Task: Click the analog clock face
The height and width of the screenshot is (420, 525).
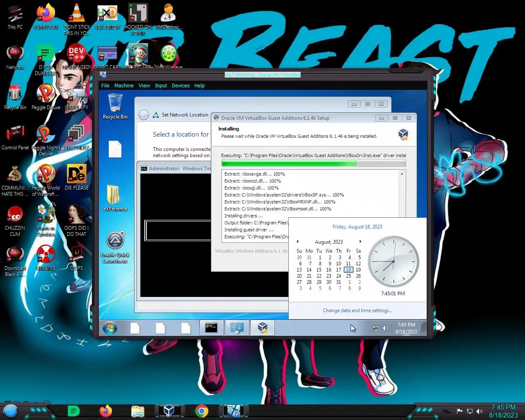Action: point(394,261)
